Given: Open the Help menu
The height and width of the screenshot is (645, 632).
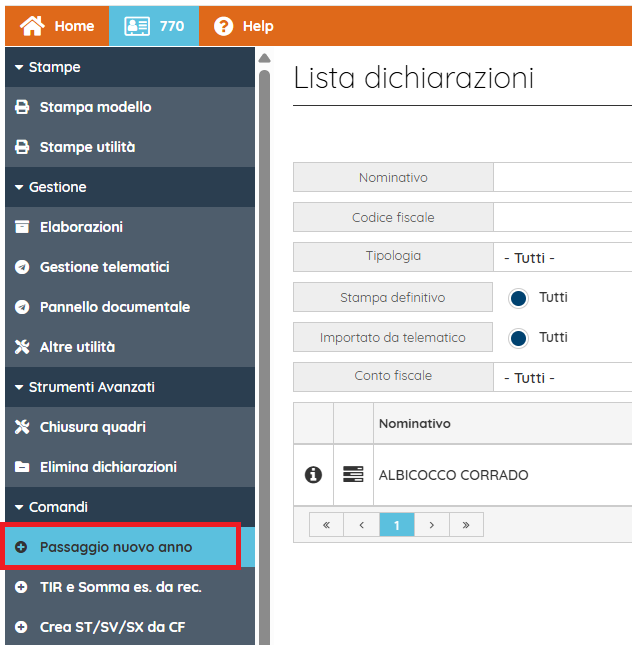Looking at the screenshot, I should pos(244,26).
